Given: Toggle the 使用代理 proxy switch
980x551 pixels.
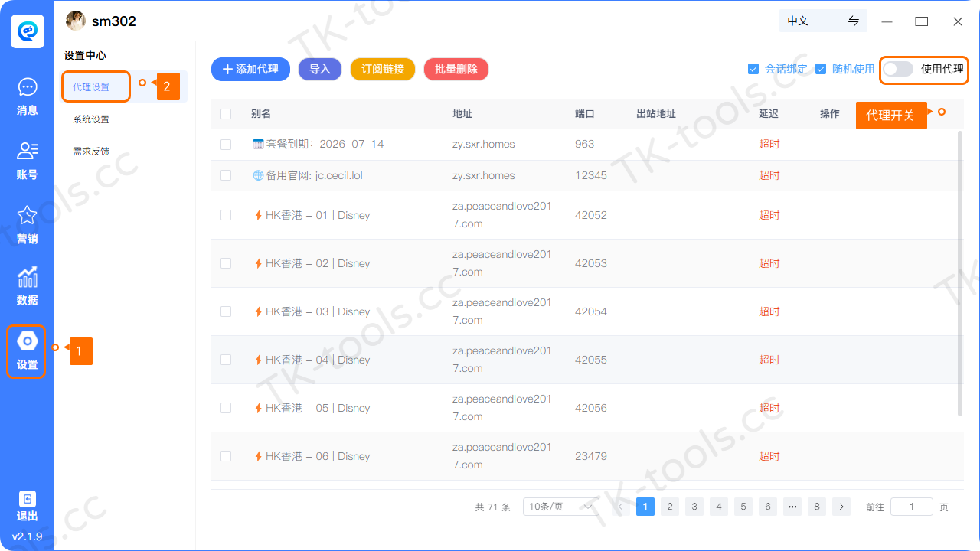Looking at the screenshot, I should point(898,69).
